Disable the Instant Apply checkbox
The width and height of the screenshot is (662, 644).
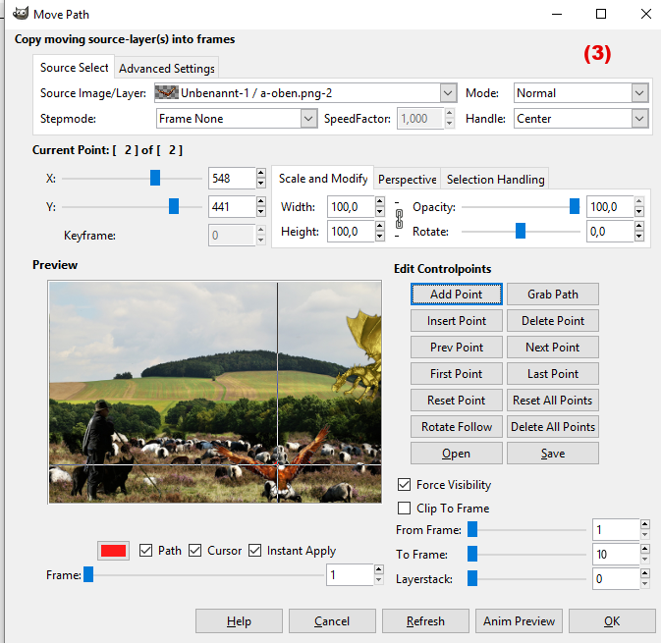[255, 551]
